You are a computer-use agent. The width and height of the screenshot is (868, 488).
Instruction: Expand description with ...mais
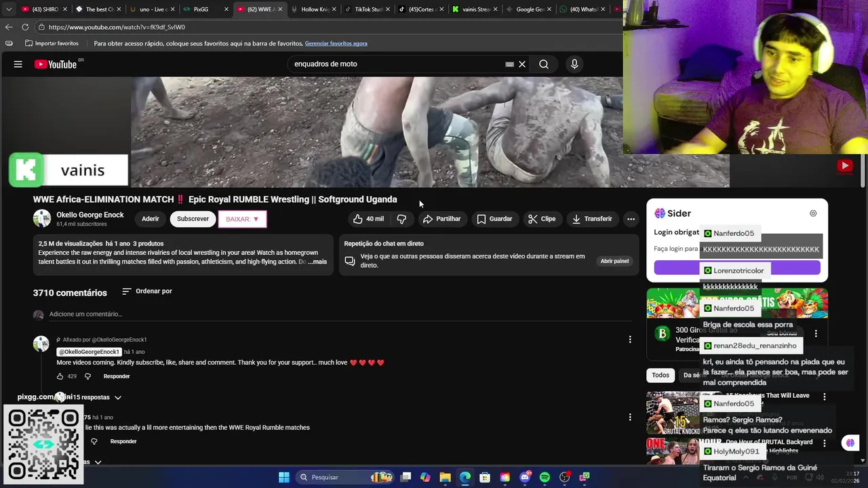click(317, 262)
